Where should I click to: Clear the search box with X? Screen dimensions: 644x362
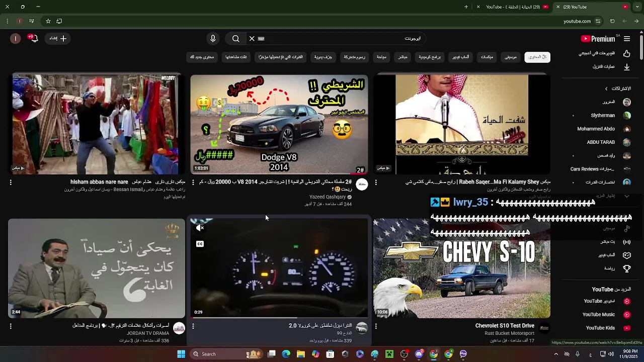click(252, 39)
